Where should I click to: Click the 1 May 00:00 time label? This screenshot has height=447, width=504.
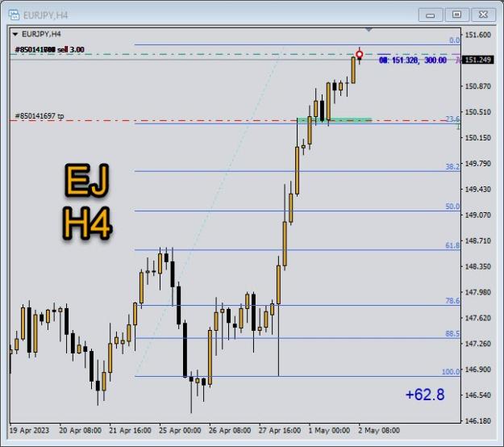click(329, 430)
